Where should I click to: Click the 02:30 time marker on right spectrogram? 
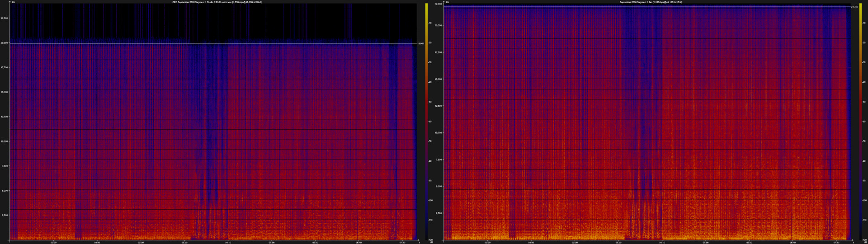(x=575, y=242)
